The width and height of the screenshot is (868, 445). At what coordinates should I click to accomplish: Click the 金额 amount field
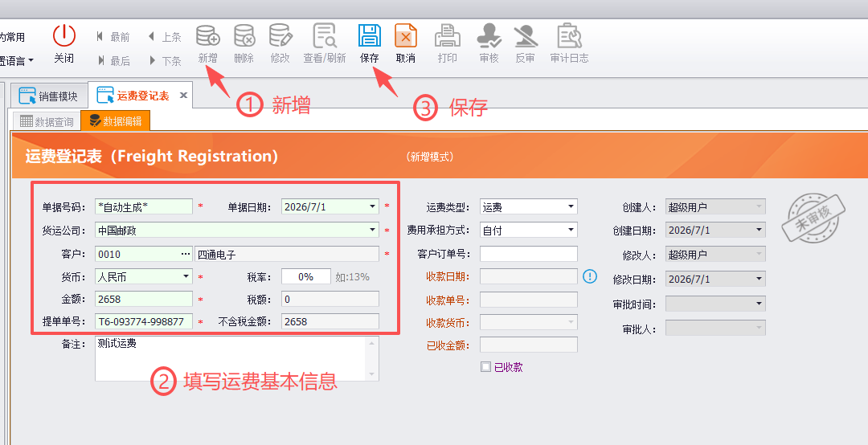pyautogui.click(x=144, y=299)
